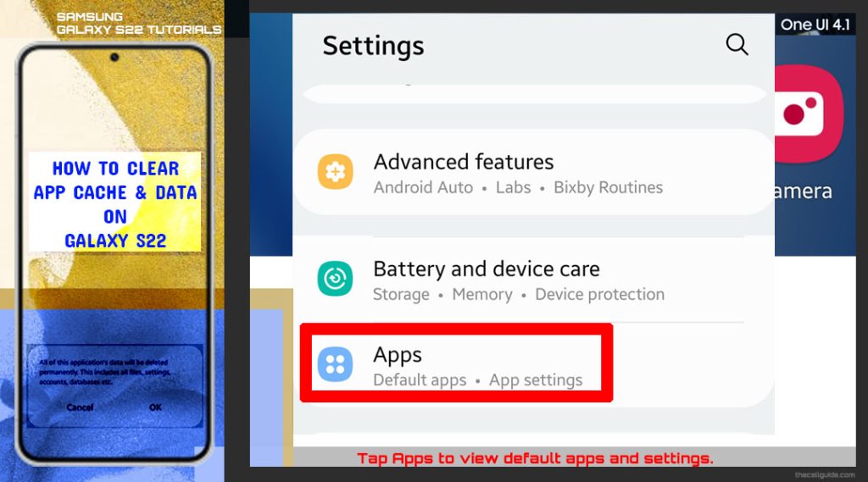This screenshot has height=482, width=868.
Task: Open Battery and device care entry
Action: tap(533, 280)
